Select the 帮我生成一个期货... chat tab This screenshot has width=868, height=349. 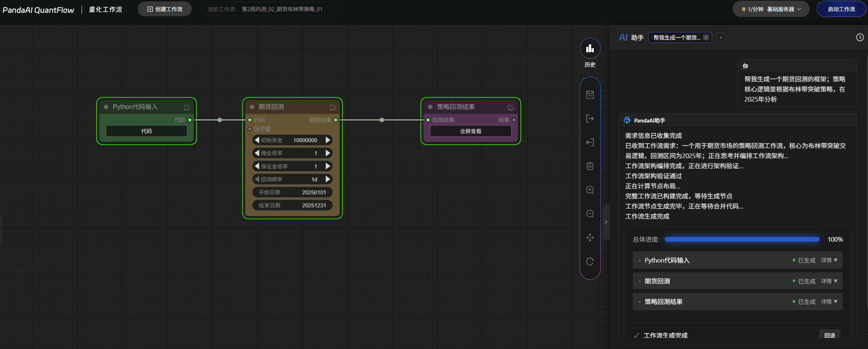(x=677, y=37)
